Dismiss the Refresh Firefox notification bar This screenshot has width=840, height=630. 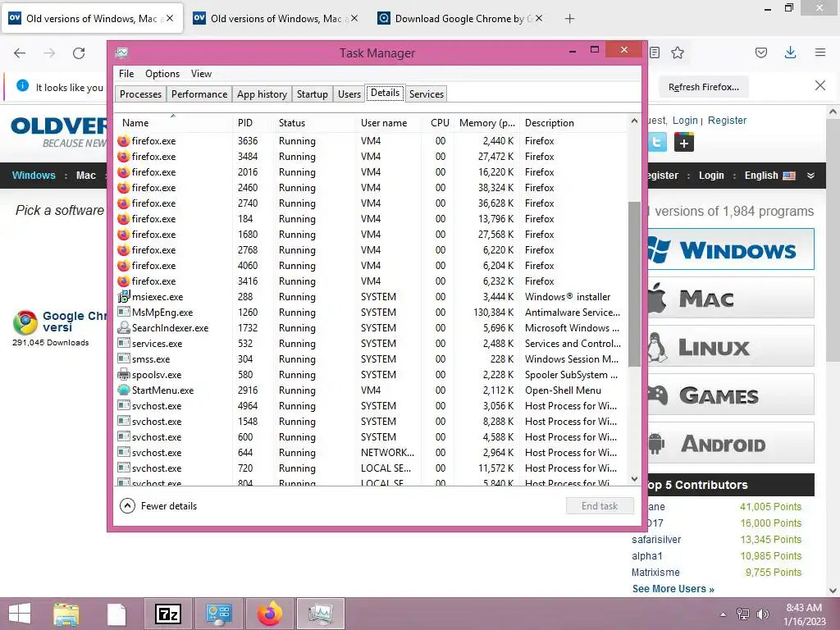[820, 85]
